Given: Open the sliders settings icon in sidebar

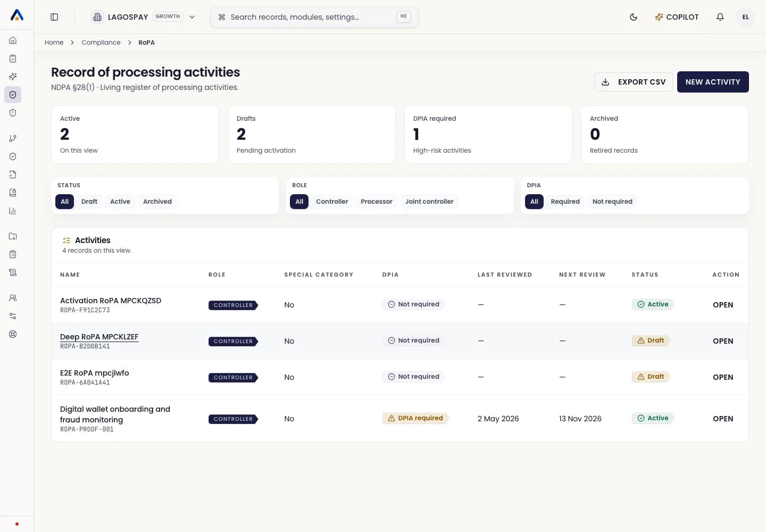Looking at the screenshot, I should click(13, 316).
